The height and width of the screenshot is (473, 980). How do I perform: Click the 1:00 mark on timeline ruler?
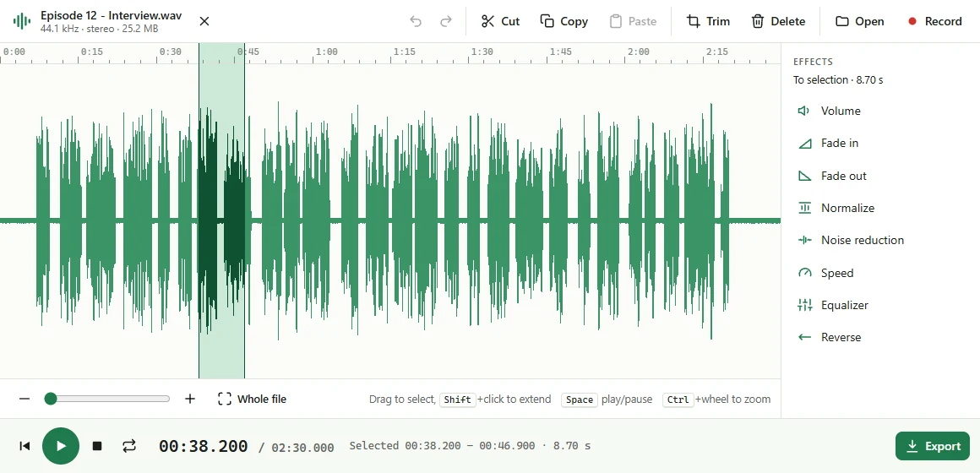pyautogui.click(x=326, y=52)
